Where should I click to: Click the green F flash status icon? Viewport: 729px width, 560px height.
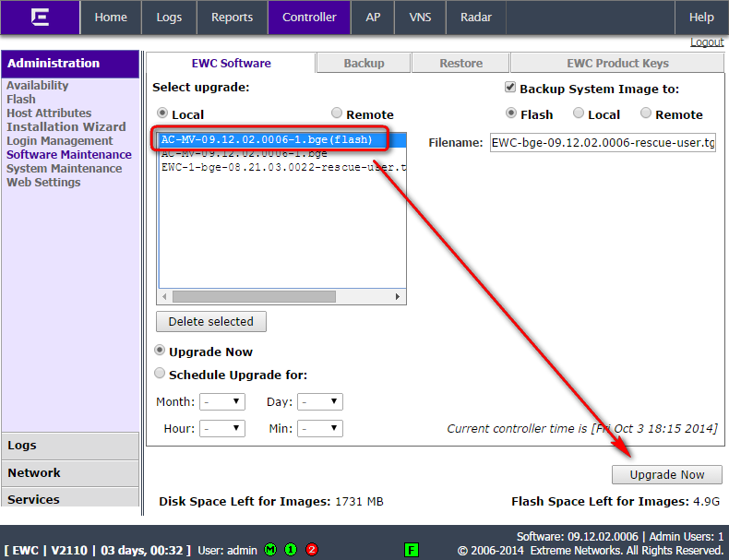[x=411, y=550]
